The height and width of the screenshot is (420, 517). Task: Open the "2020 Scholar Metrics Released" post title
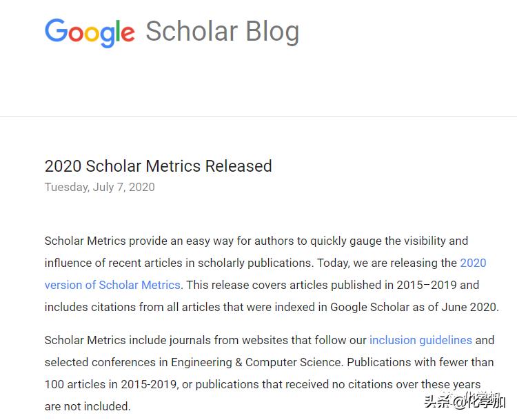(158, 166)
